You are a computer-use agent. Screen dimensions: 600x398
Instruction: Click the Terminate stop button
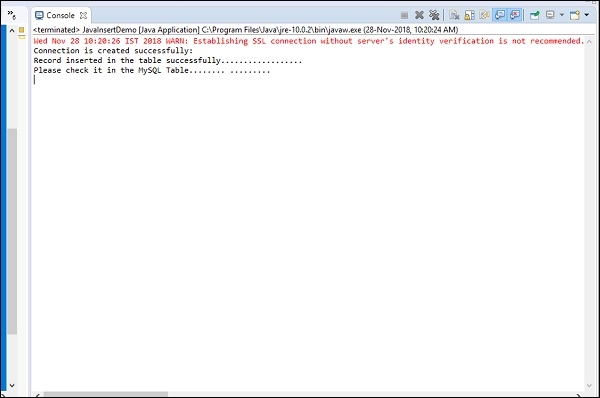[404, 15]
